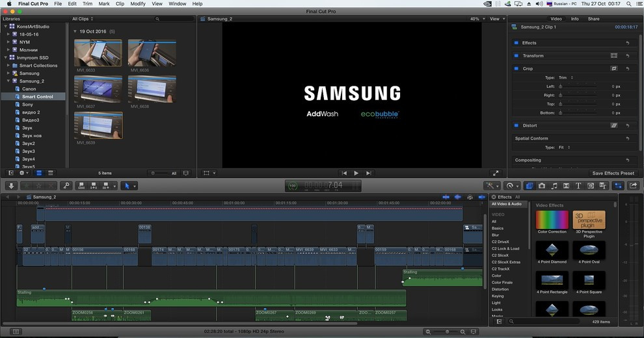Collapse the Samsung_2 event tree
644x338 pixels.
[8, 81]
